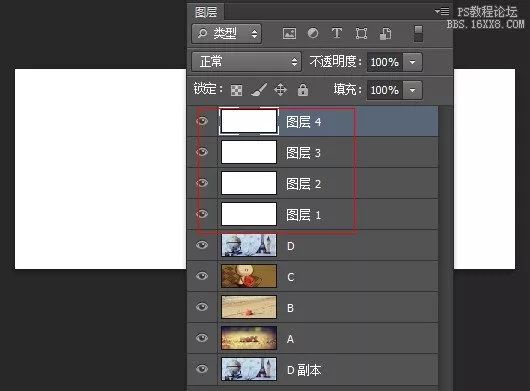Click the 填充 100% value field
This screenshot has width=530, height=391.
pos(385,90)
